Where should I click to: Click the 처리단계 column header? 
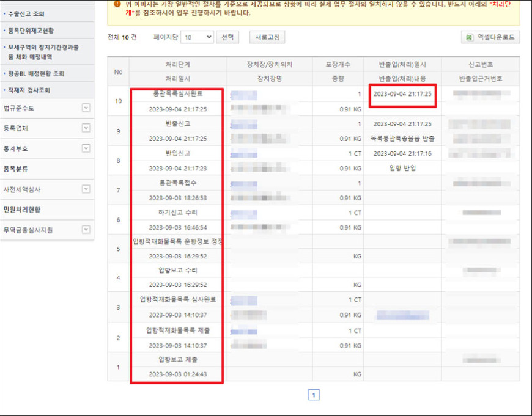[177, 64]
